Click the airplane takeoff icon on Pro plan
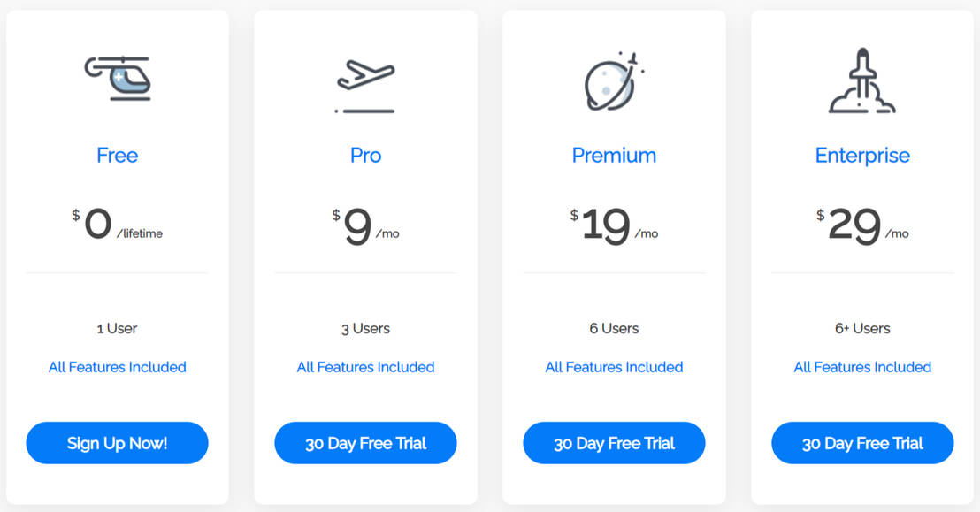980x512 pixels. [x=365, y=85]
